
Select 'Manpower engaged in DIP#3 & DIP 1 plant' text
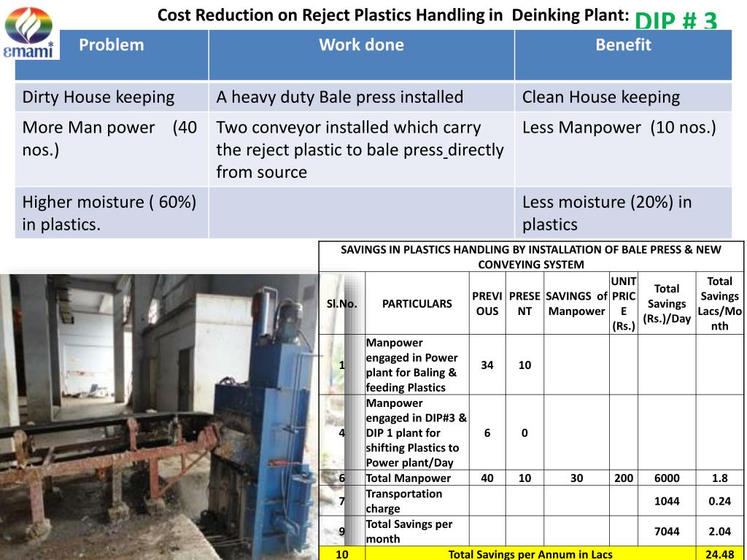pyautogui.click(x=417, y=433)
